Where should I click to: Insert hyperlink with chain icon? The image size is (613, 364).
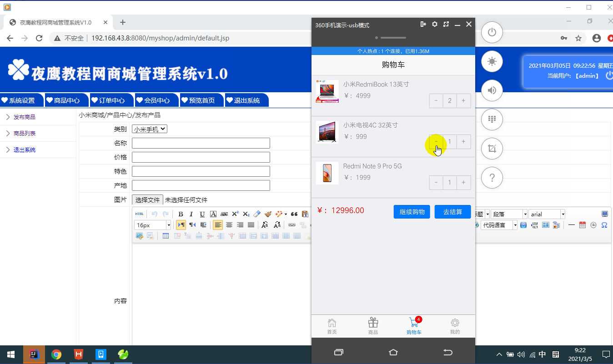(x=292, y=225)
